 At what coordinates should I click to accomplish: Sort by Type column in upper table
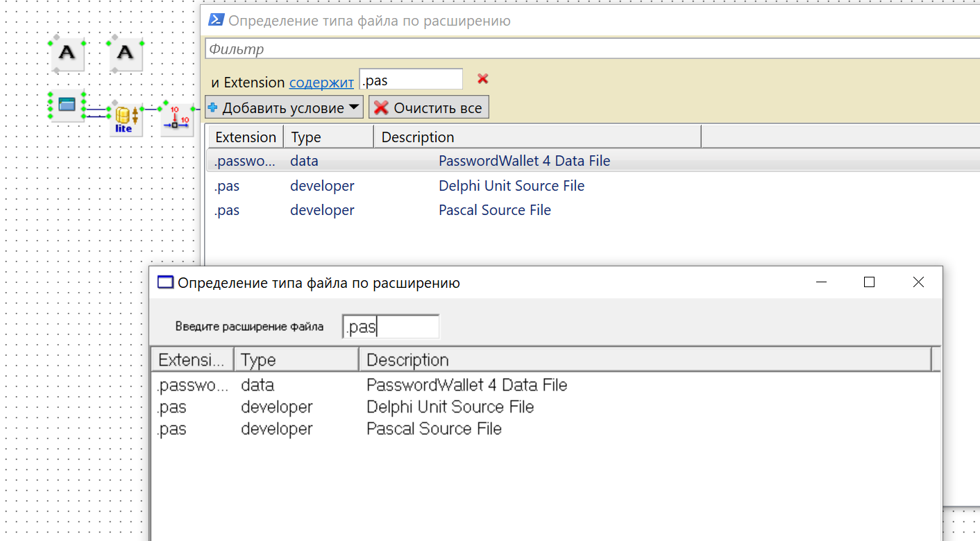[x=328, y=137]
